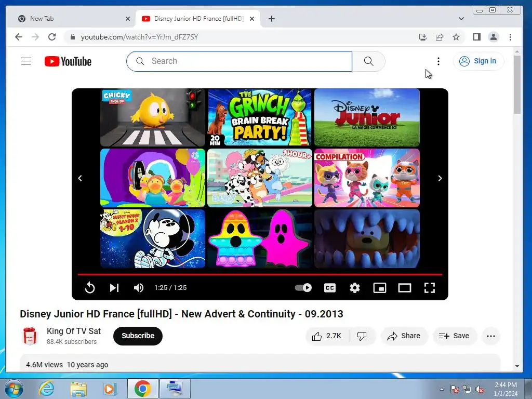This screenshot has height=399, width=532.
Task: Open Chrome three-dot menu
Action: pos(510,37)
